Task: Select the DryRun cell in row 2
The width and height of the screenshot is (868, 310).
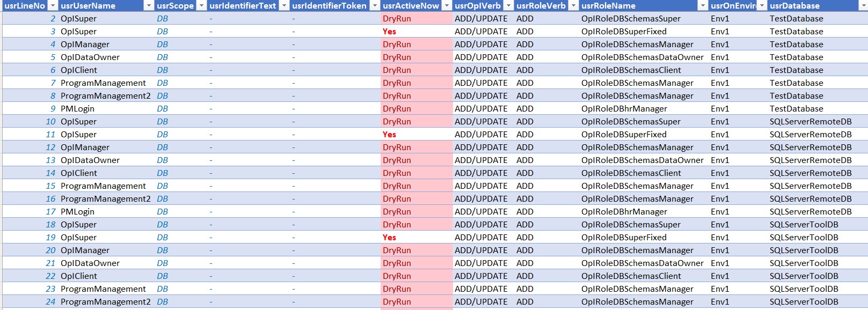Action: (417, 18)
